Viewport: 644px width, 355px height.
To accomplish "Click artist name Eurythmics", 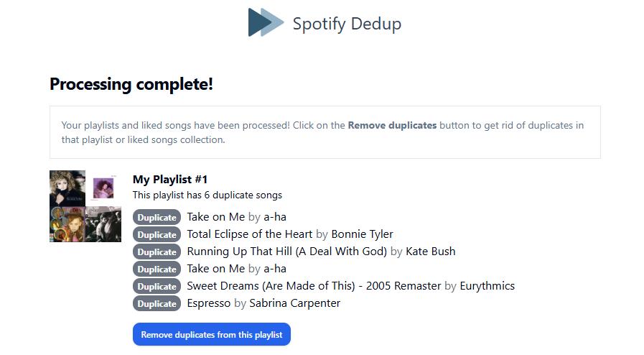I will coord(487,286).
